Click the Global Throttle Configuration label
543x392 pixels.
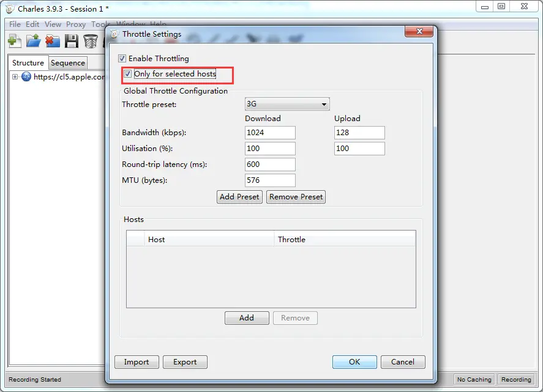point(176,91)
